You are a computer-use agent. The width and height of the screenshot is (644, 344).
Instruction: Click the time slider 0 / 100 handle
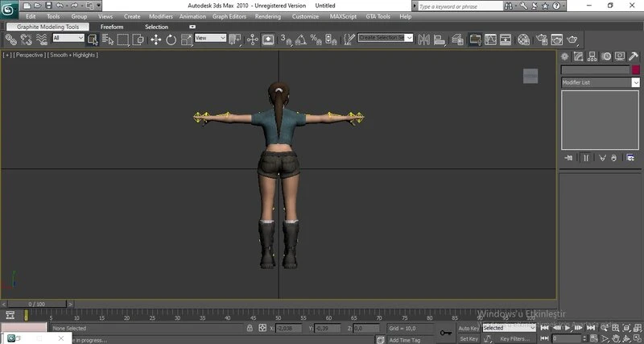tap(37, 305)
